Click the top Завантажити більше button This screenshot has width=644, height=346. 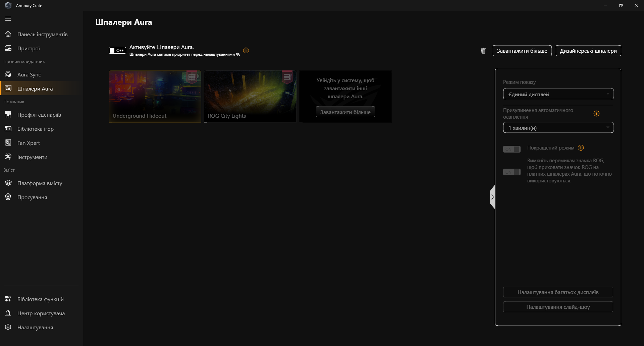coord(522,51)
